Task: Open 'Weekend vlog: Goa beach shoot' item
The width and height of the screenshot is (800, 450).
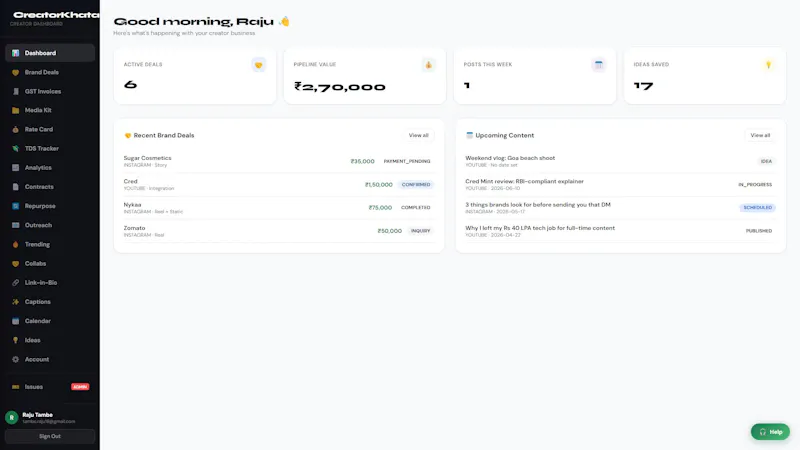Action: point(620,161)
